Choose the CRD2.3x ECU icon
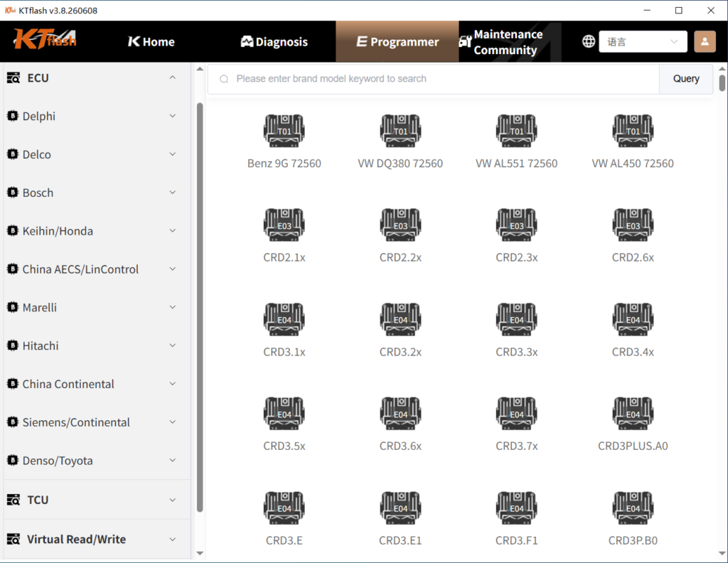Viewport: 728px width, 563px height. [x=516, y=225]
